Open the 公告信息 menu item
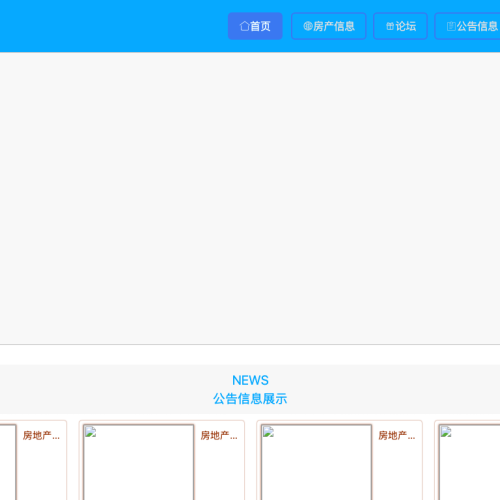This screenshot has height=500, width=500. pyautogui.click(x=467, y=26)
